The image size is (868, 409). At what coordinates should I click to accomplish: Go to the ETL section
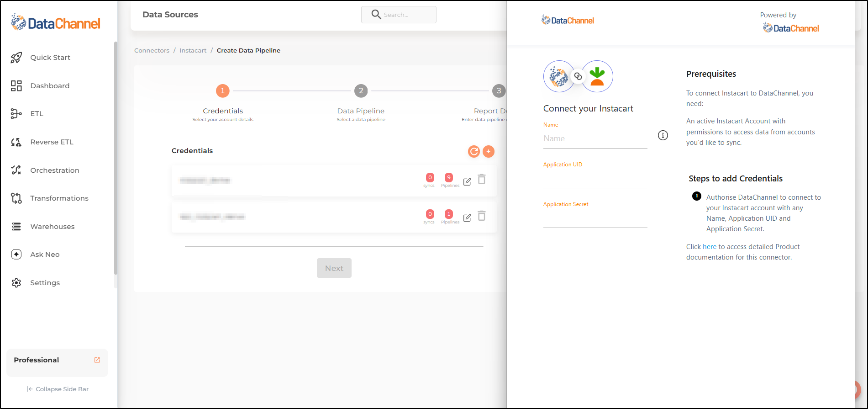37,114
